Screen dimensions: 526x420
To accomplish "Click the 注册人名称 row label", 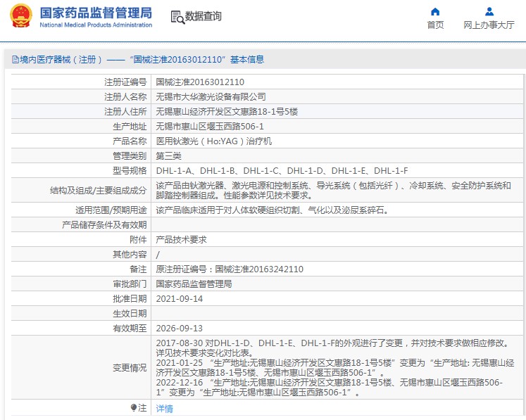I will [x=125, y=97].
